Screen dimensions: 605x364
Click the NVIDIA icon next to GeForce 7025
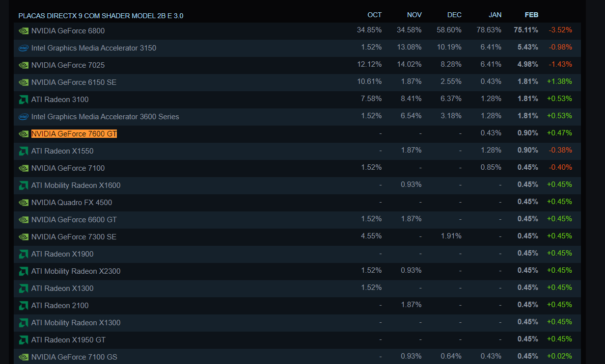(x=23, y=65)
